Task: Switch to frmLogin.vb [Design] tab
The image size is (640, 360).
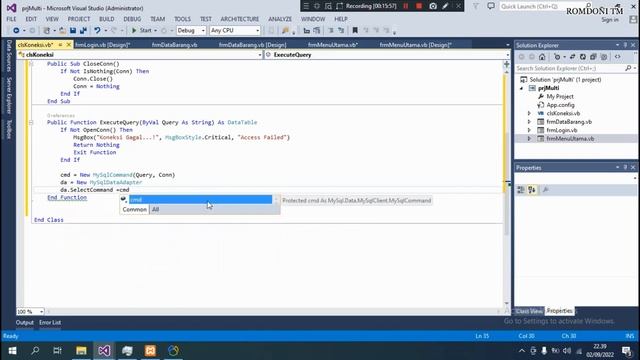Action: tap(102, 45)
